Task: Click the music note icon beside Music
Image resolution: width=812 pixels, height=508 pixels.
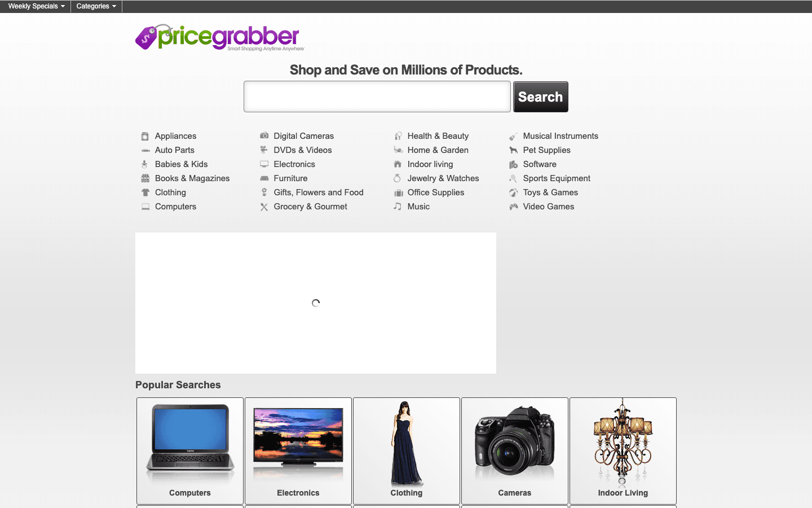Action: coord(398,207)
